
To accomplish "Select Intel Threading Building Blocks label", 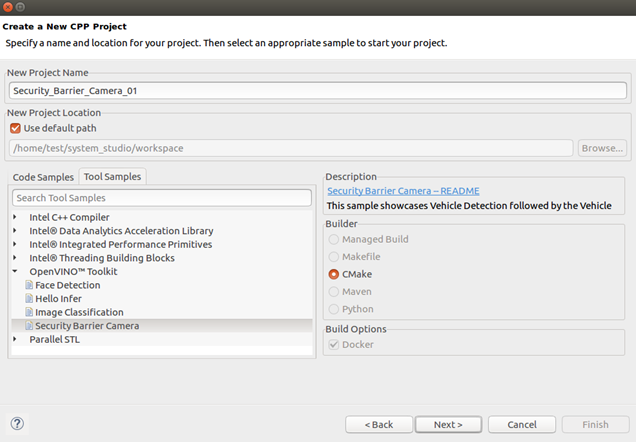I will [102, 258].
